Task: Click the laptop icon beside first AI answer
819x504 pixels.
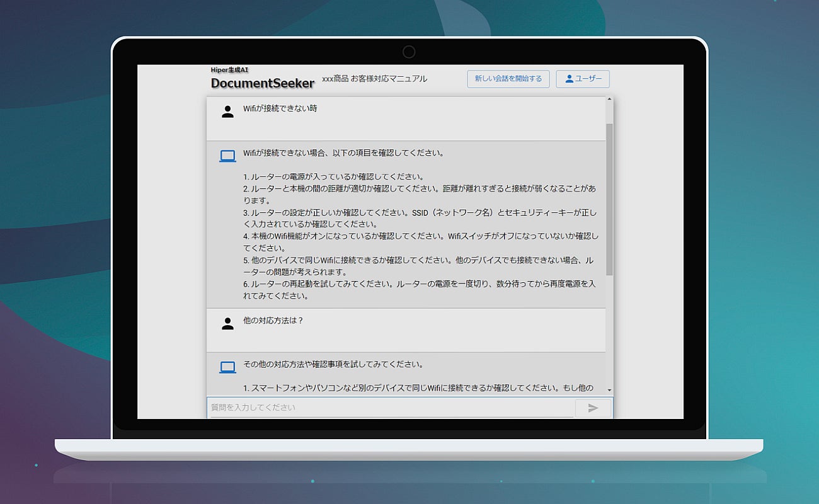Action: coord(227,156)
